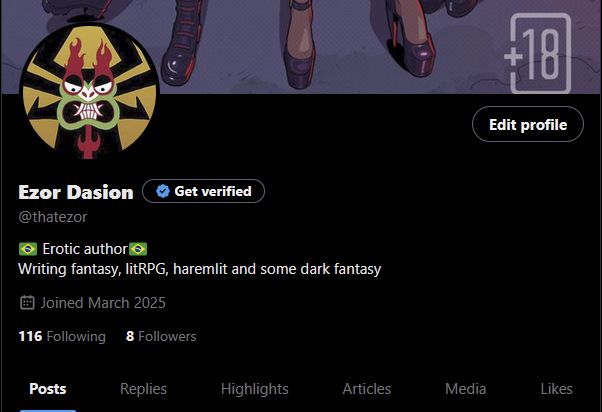Switch to the Replies tab

[x=143, y=389]
